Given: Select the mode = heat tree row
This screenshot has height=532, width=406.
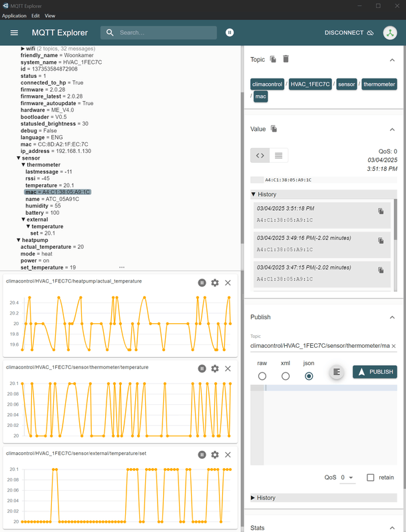Looking at the screenshot, I should [37, 254].
